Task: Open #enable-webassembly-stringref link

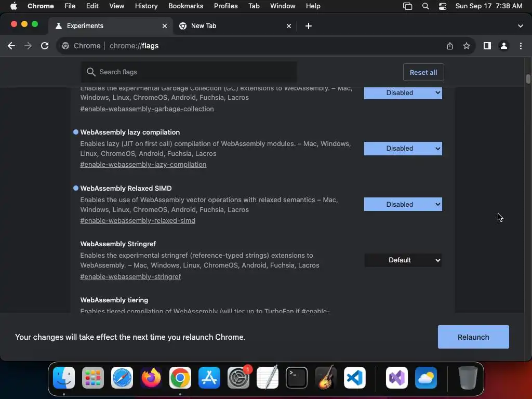Action: point(130,276)
